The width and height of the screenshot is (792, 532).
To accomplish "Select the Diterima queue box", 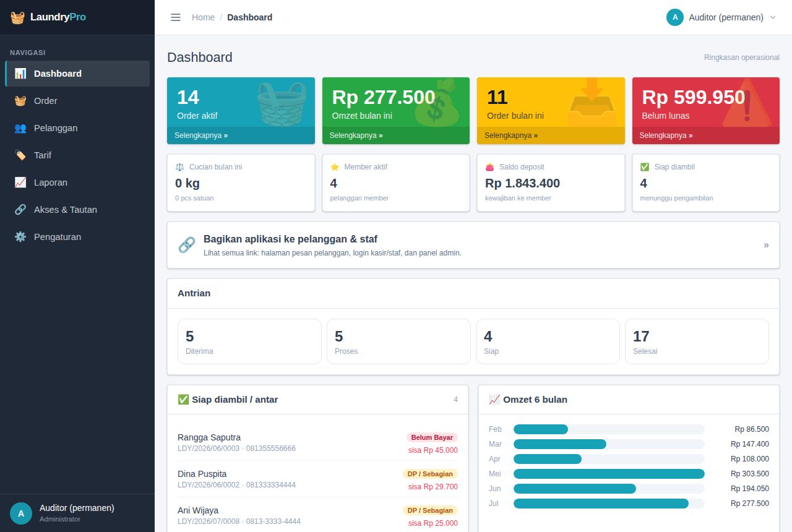I will tap(249, 341).
